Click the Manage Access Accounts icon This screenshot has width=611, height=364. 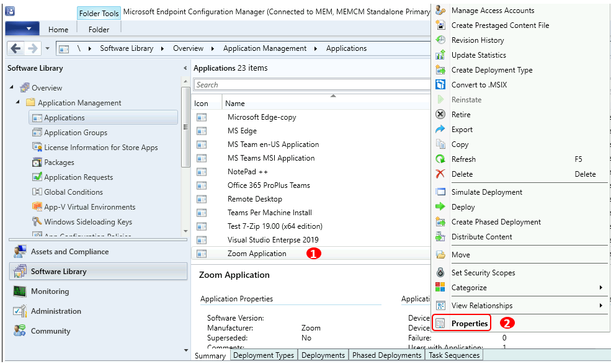tap(440, 11)
